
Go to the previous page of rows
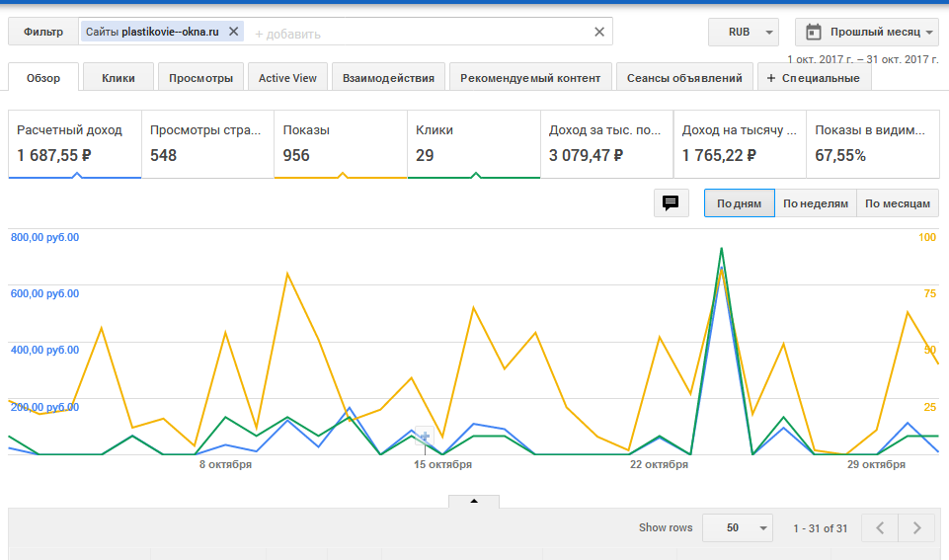[x=880, y=528]
